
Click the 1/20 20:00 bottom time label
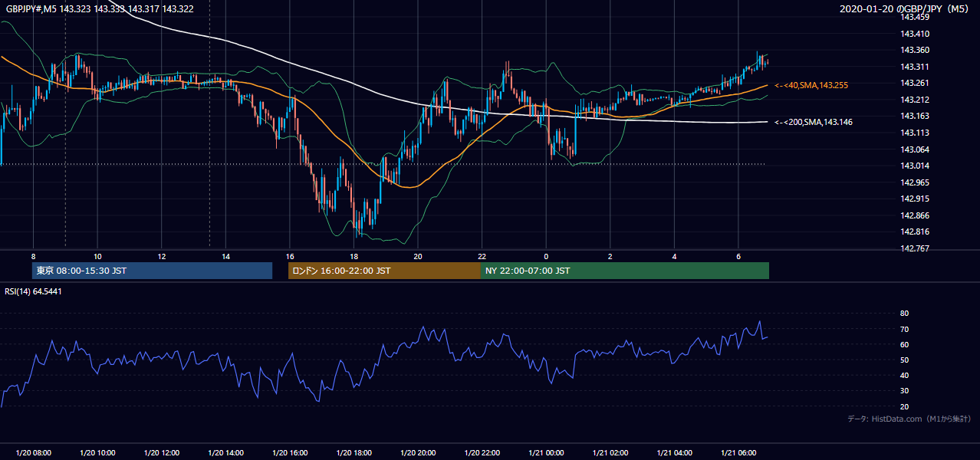point(418,453)
